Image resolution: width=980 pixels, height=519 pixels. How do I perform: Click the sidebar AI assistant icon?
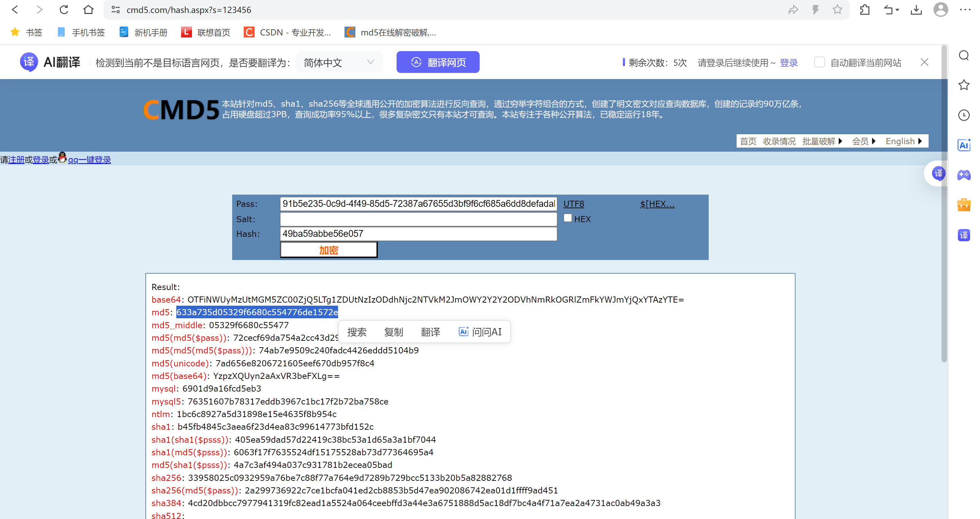tap(964, 145)
